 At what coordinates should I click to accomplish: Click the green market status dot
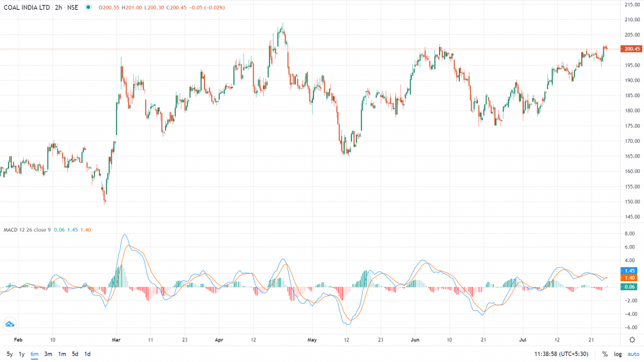point(88,7)
